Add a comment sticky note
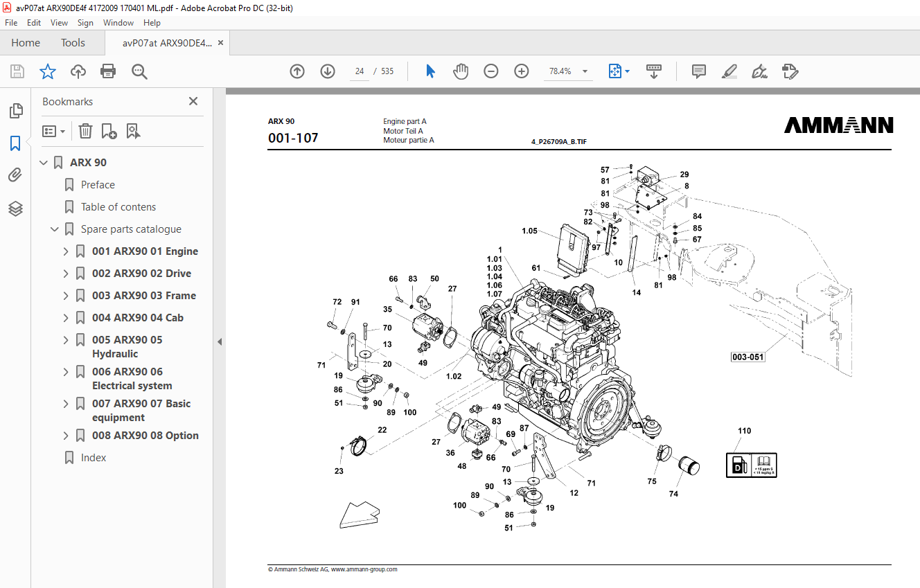Image resolution: width=920 pixels, height=588 pixels. click(x=699, y=71)
